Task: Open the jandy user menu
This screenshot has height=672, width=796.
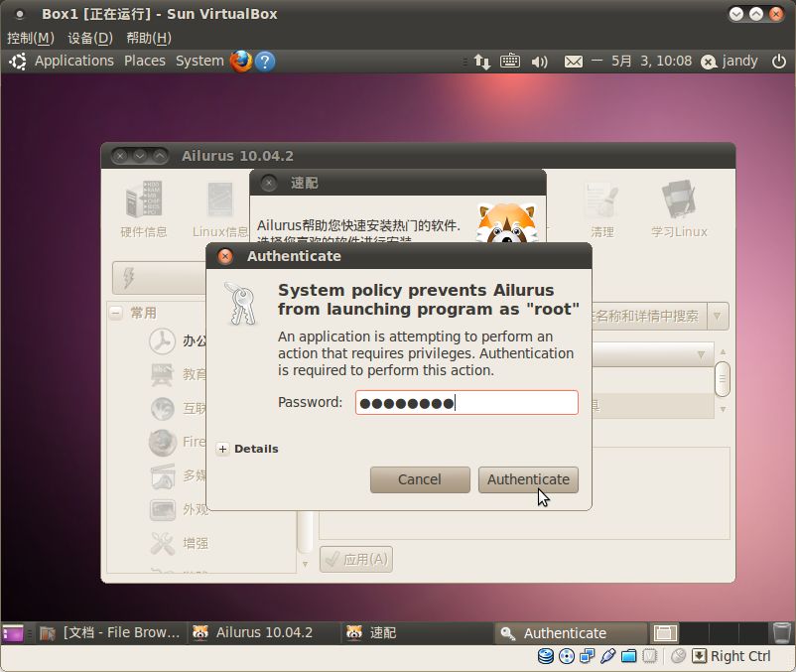Action: [730, 61]
